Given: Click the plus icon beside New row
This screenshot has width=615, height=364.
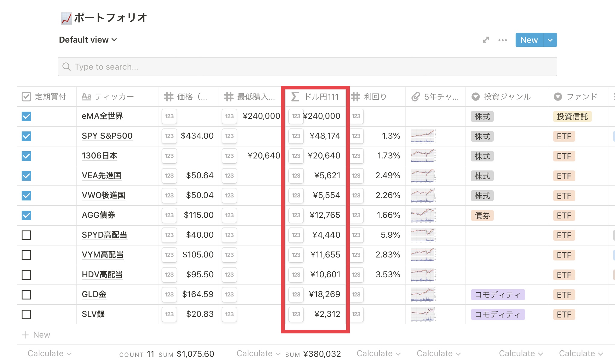Looking at the screenshot, I should (x=26, y=335).
